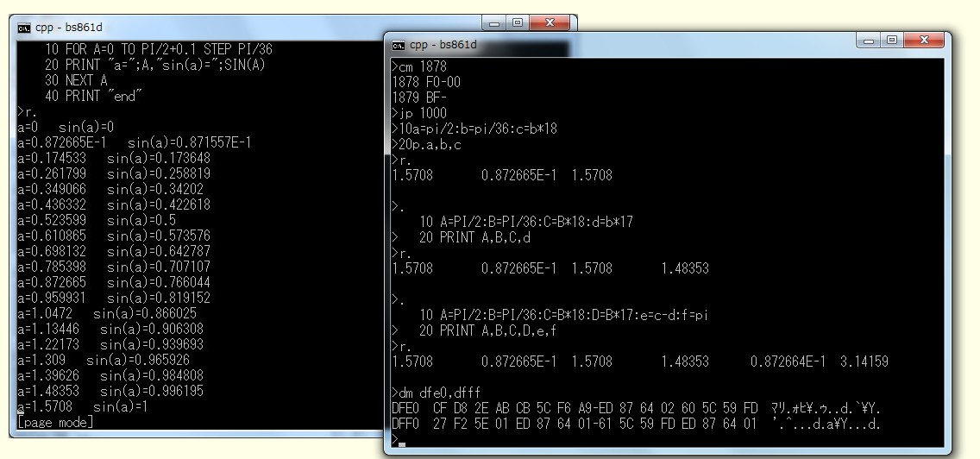Click line '10 FOR A=0 TO PI/2+0.1 STEP PI/36'

coord(159,49)
